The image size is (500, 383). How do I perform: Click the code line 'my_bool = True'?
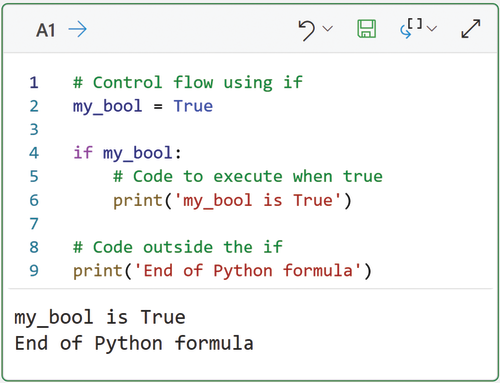(143, 106)
